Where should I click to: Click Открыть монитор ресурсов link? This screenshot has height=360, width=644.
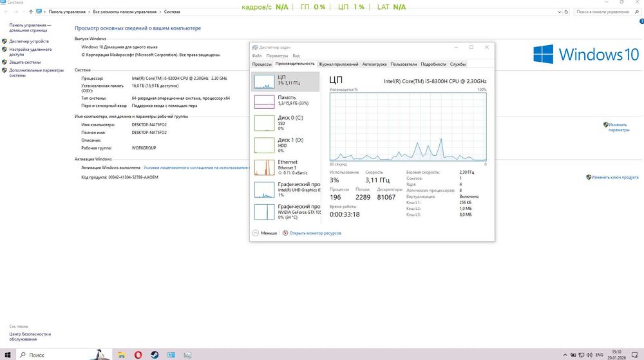pos(315,233)
